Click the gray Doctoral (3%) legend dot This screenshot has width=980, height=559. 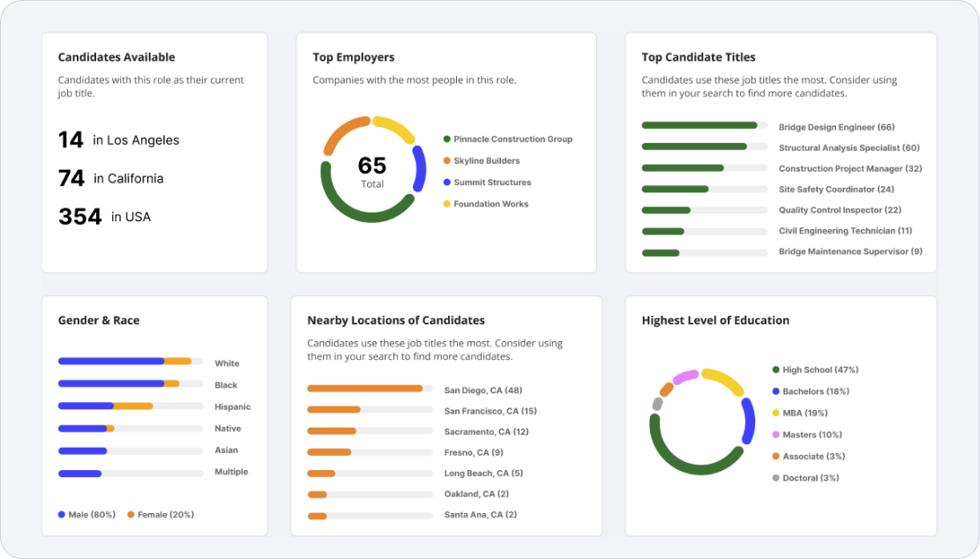click(x=775, y=478)
